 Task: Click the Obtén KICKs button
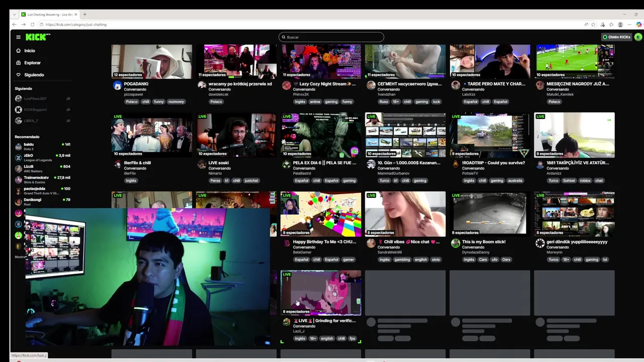tap(617, 37)
